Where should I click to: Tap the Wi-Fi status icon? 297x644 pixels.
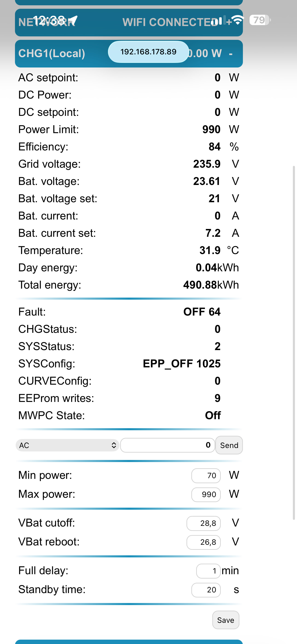click(x=238, y=20)
